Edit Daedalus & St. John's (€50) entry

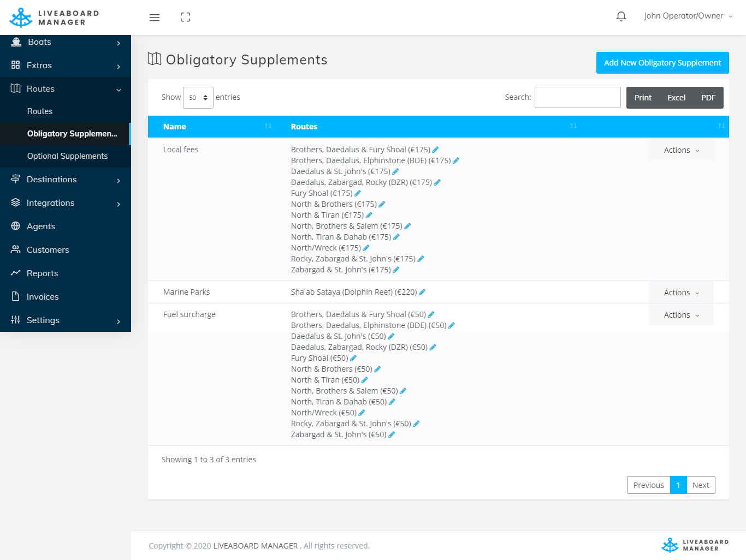[391, 336]
